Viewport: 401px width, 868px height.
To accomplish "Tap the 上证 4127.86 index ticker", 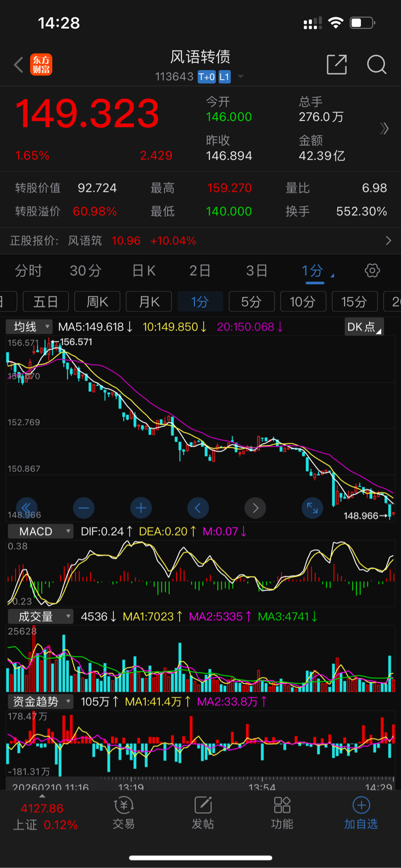I will pyautogui.click(x=45, y=816).
